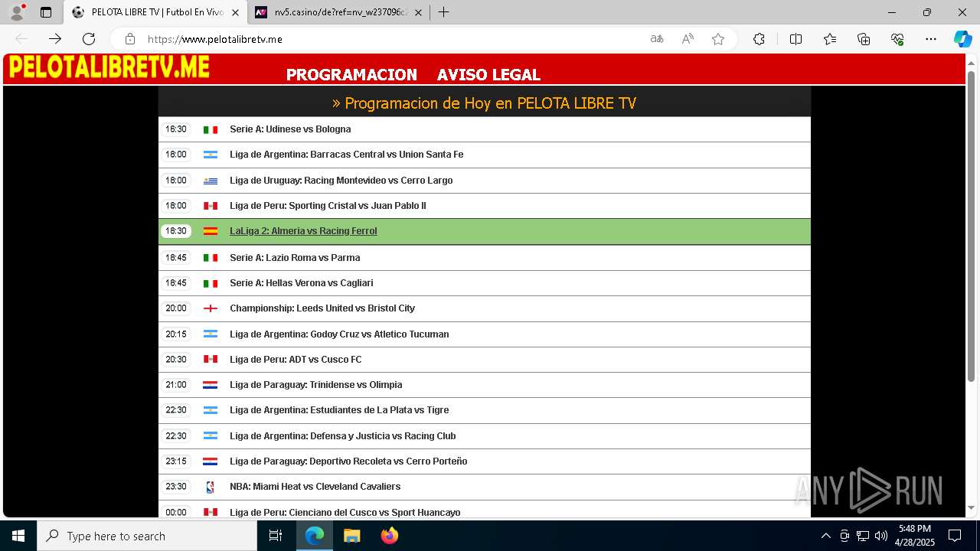Open the Collections icon
Image resolution: width=980 pixels, height=551 pixels.
coord(864,39)
